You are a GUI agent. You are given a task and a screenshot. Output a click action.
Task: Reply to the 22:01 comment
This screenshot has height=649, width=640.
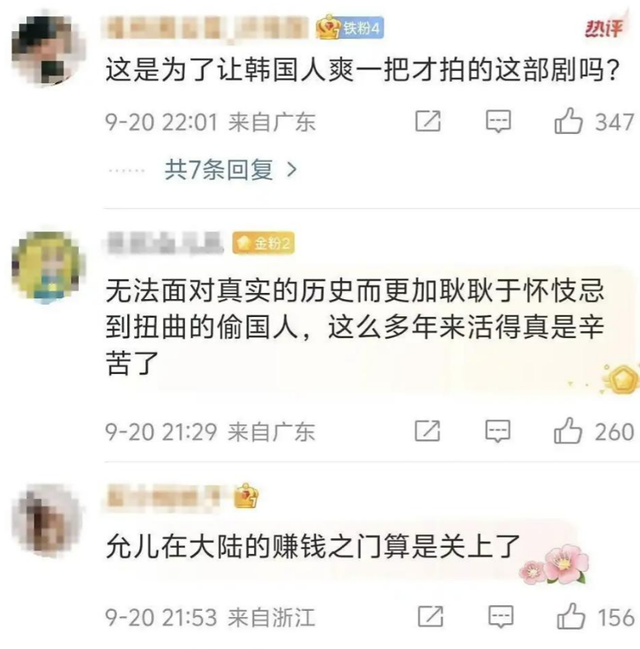[498, 121]
